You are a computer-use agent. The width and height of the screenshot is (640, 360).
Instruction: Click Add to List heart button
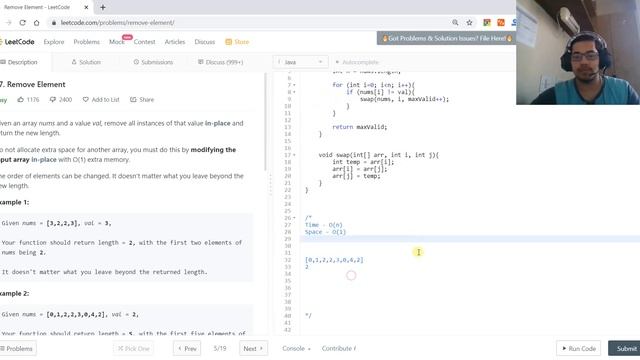101,100
